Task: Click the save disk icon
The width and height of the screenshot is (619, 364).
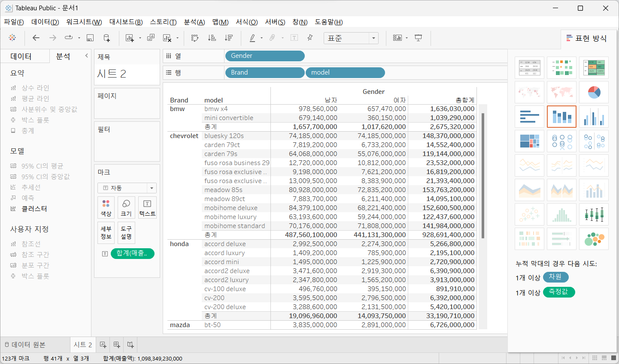Action: click(90, 38)
